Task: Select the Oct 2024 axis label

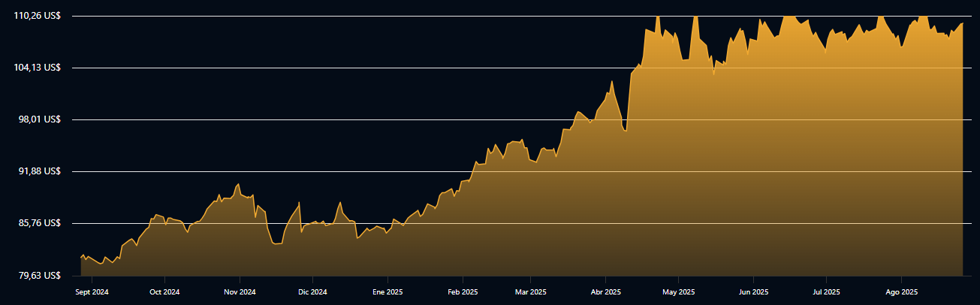Action: 164,291
